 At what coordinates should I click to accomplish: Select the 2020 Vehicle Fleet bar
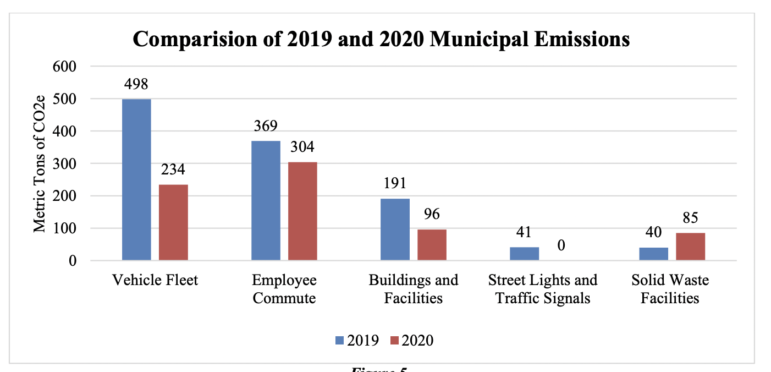(x=173, y=222)
